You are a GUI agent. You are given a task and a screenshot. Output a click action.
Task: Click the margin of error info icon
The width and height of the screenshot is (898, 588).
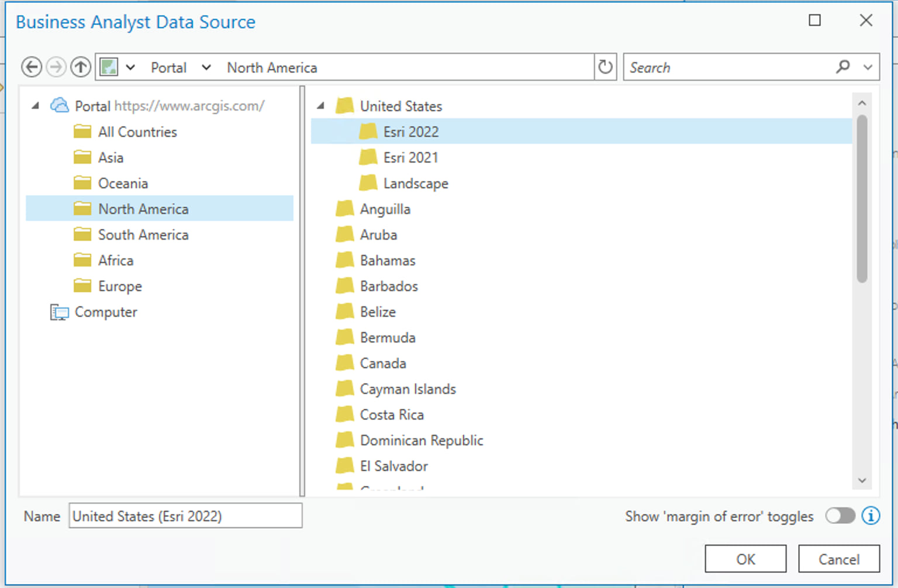coord(871,516)
